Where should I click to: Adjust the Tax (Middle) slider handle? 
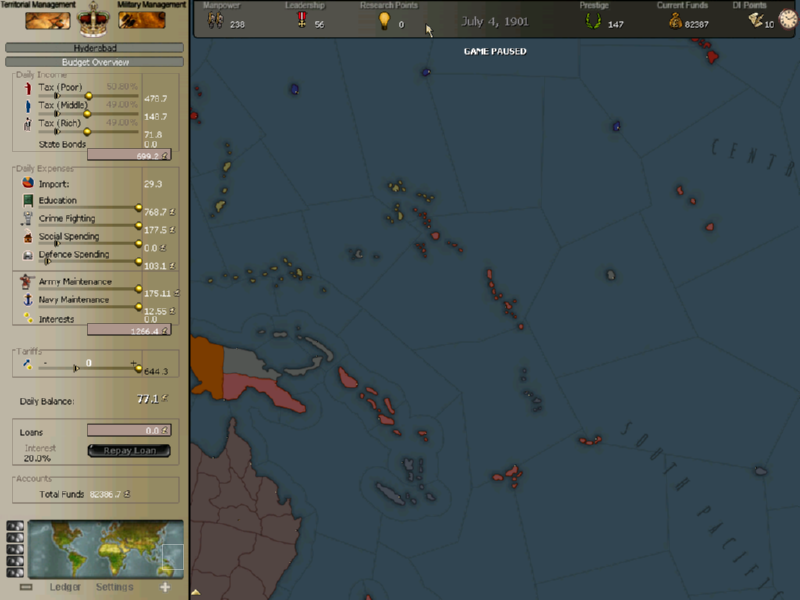(x=87, y=114)
